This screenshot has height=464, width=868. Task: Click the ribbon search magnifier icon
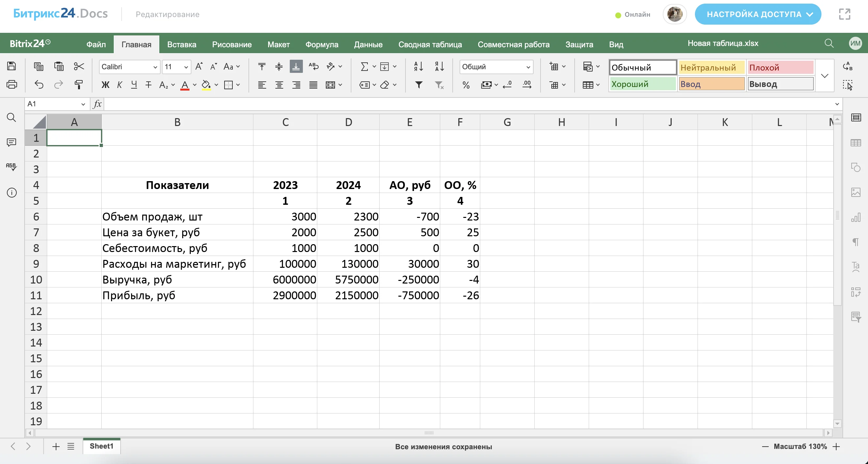[x=829, y=43]
